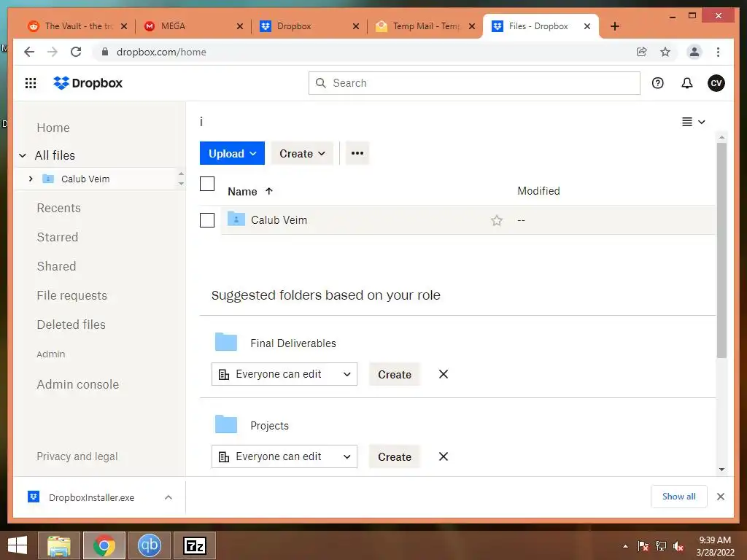Open Privacy and legal link

[x=77, y=456]
